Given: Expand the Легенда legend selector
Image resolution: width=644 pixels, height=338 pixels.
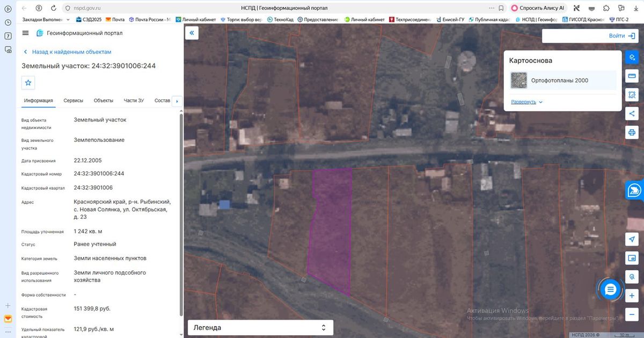Looking at the screenshot, I should (x=260, y=327).
